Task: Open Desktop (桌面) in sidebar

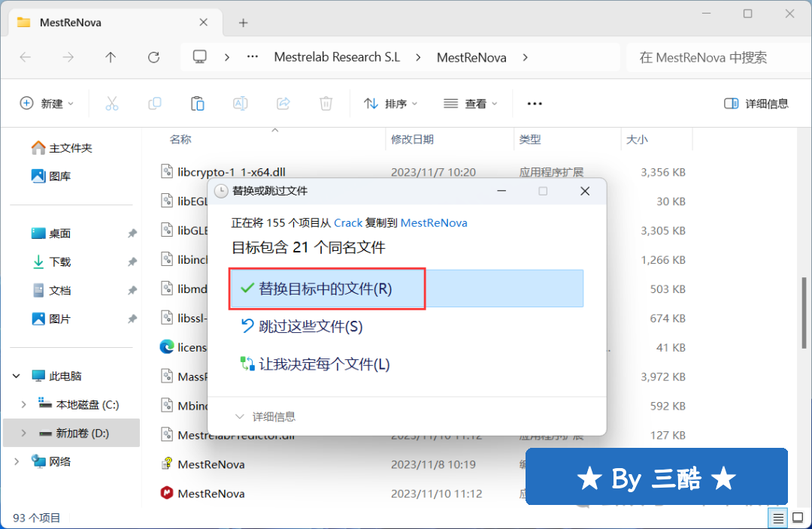Action: [x=51, y=234]
